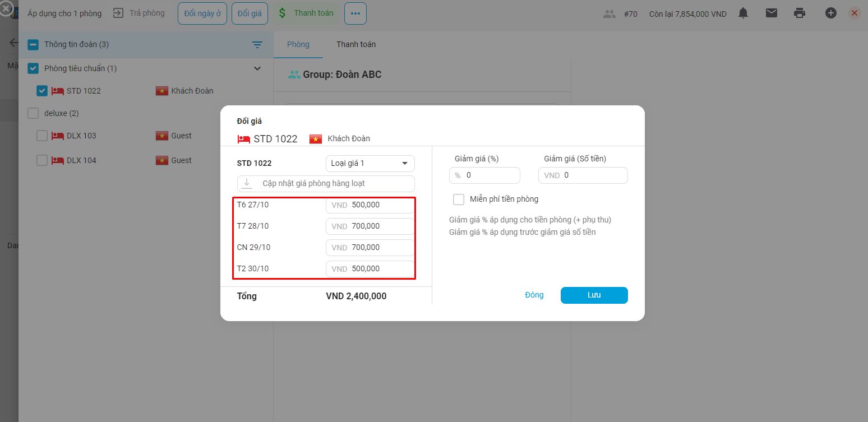Open the Loại giá 1 dropdown
Screen dimensions: 868x422
[370, 164]
